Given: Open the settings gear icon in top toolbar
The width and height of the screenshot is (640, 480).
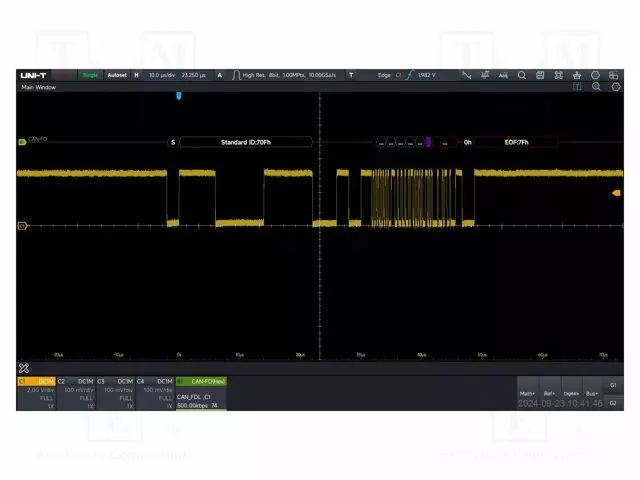Looking at the screenshot, I should [595, 75].
